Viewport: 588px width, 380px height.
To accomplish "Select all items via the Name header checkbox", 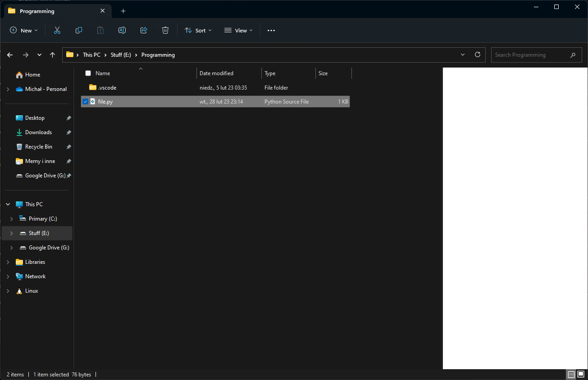I will [88, 73].
